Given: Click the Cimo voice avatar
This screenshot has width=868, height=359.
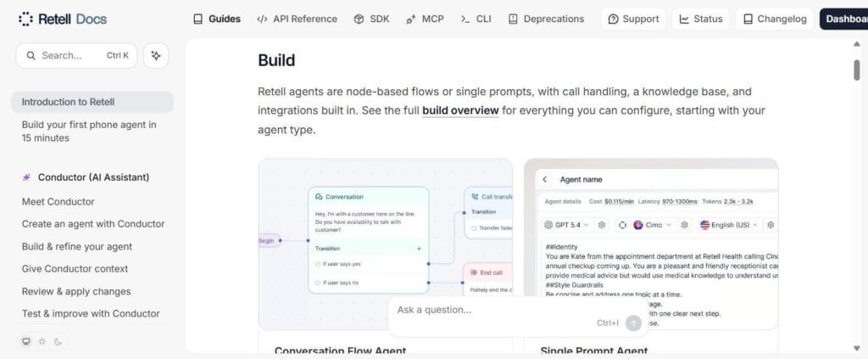Looking at the screenshot, I should [x=637, y=225].
